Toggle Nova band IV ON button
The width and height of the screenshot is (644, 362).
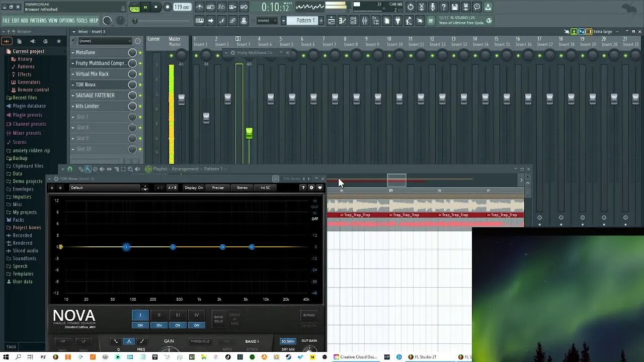click(197, 325)
